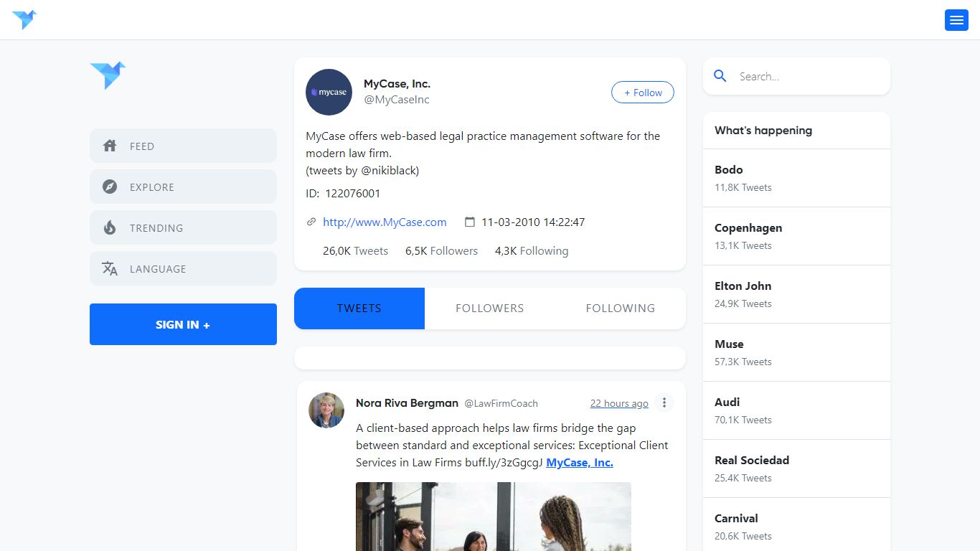Click the calendar icon by join date
The width and height of the screenshot is (980, 551).
tap(470, 222)
